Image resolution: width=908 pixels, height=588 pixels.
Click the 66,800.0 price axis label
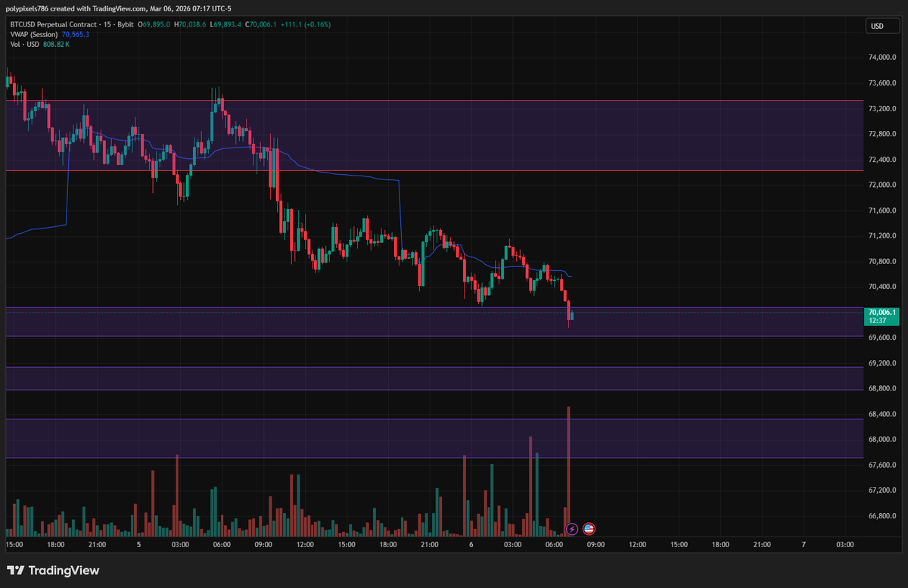tap(883, 516)
